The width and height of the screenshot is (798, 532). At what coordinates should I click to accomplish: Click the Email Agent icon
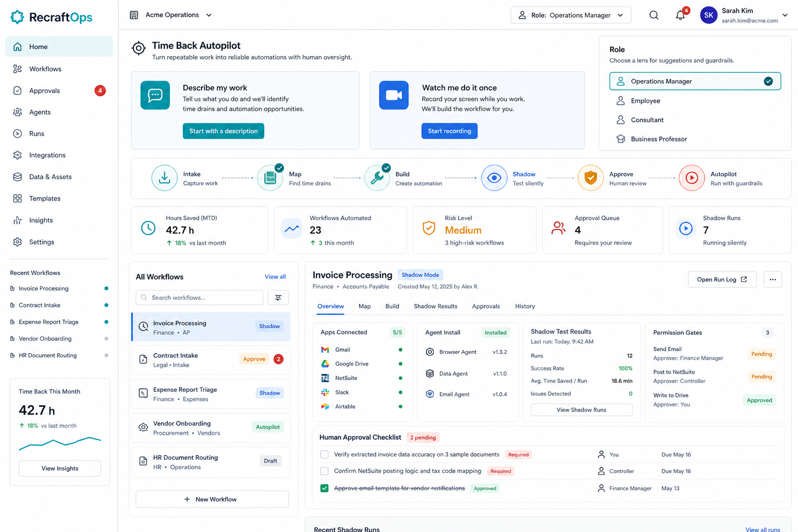430,394
